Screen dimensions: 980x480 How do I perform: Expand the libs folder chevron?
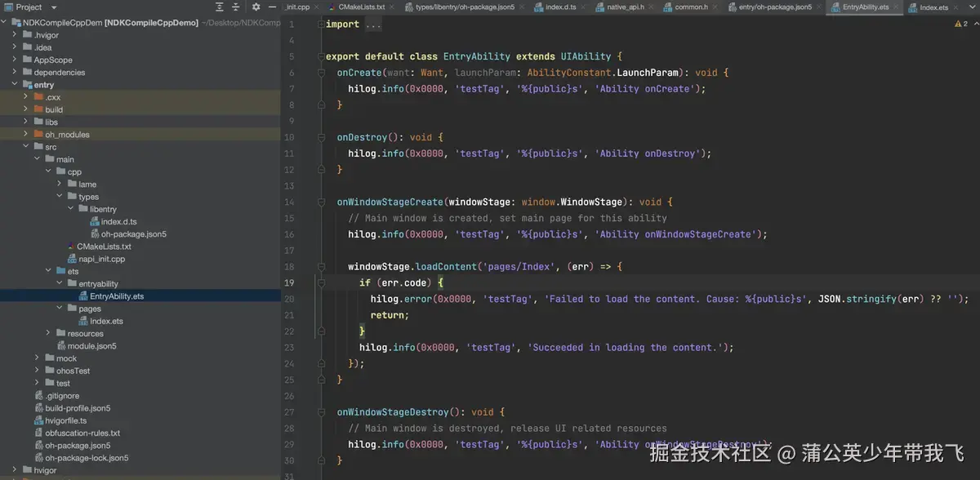(26, 122)
